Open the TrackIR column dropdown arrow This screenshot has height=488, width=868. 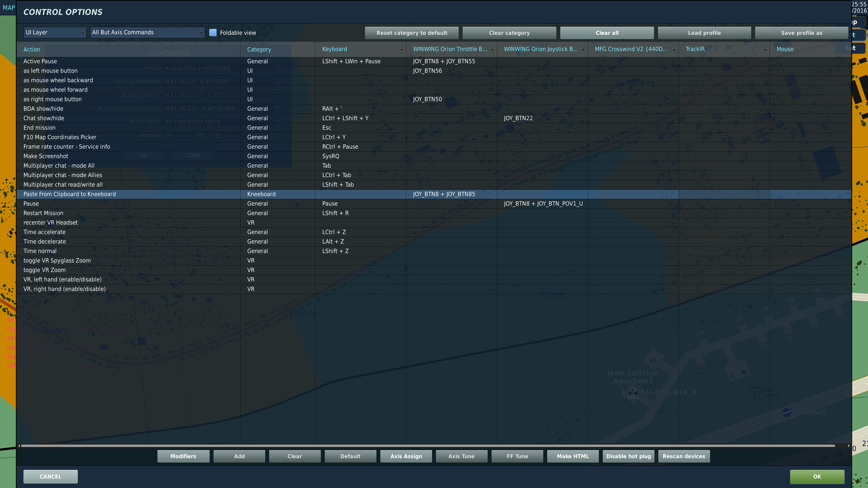[765, 49]
